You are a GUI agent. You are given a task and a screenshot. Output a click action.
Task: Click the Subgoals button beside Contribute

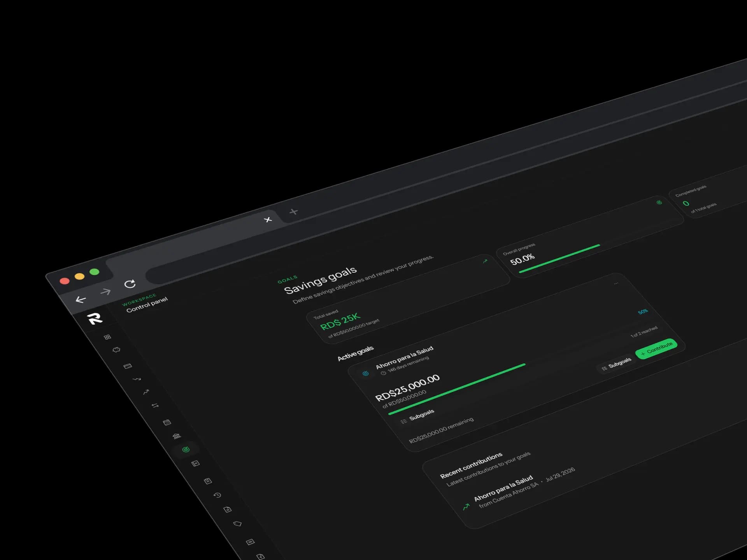(616, 364)
